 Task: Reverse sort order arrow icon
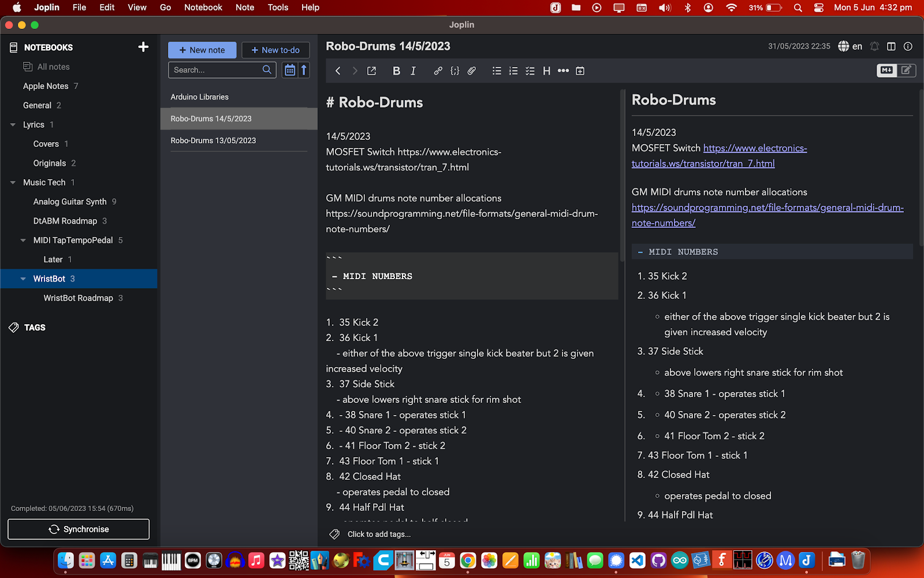(x=304, y=70)
